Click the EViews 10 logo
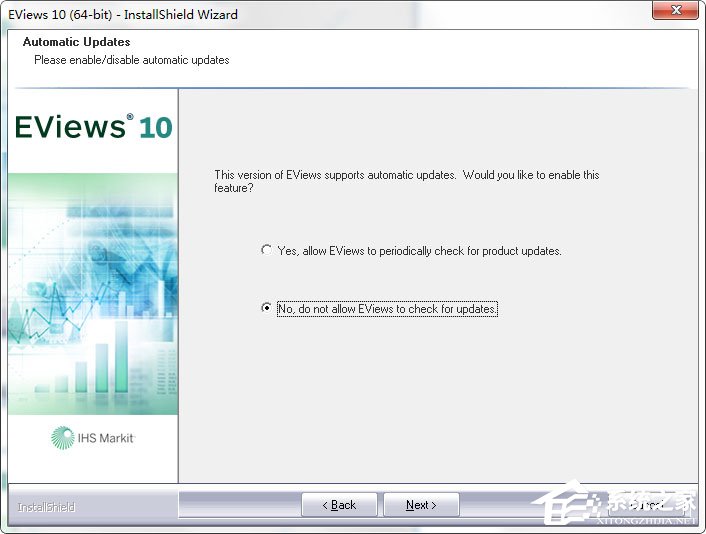 click(x=93, y=127)
